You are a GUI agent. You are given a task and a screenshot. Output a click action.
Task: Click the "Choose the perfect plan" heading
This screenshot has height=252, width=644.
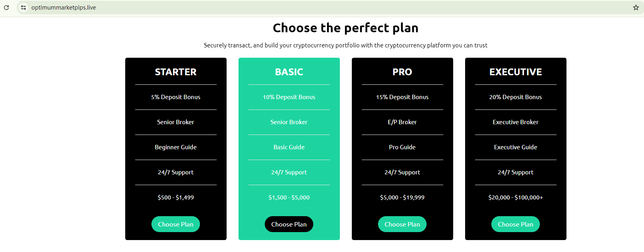345,28
